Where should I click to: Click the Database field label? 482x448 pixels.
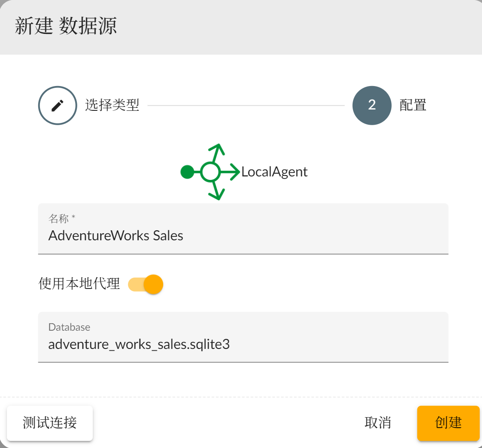[x=69, y=327]
